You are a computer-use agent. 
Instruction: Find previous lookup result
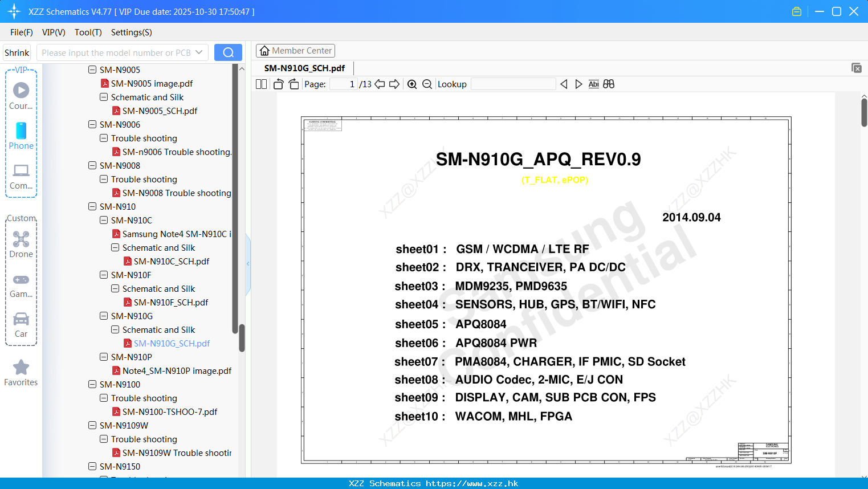click(564, 84)
